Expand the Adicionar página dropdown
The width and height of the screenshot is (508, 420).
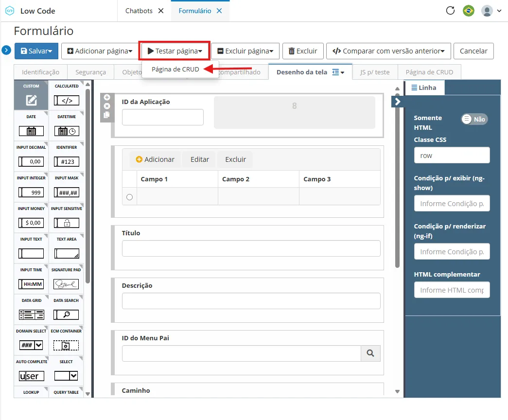100,51
